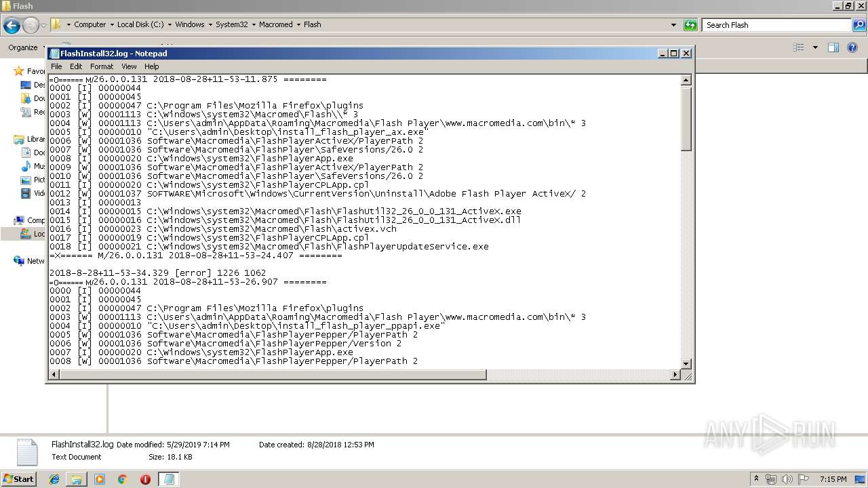Open Notepad Help menu
The height and width of the screenshot is (488, 868).
tap(152, 66)
